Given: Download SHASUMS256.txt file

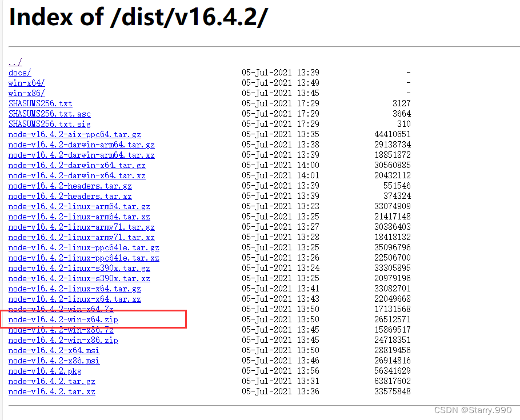Looking at the screenshot, I should coord(41,103).
